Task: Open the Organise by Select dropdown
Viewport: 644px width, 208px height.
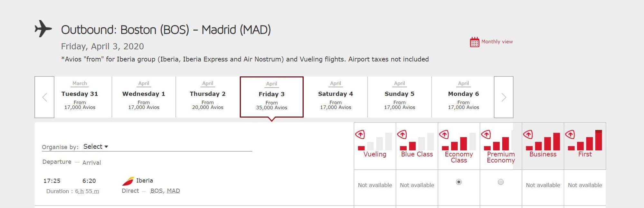Action: click(x=96, y=147)
